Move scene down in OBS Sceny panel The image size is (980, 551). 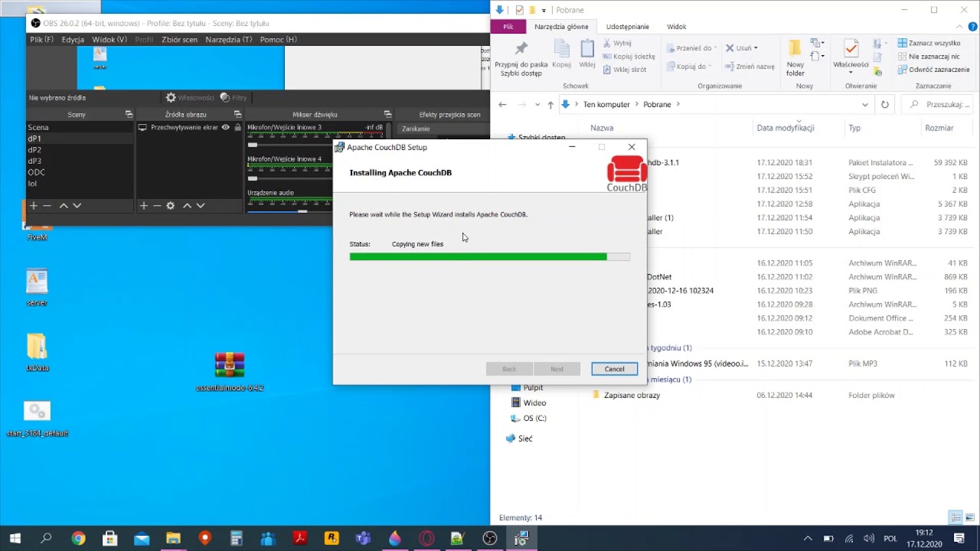[77, 206]
